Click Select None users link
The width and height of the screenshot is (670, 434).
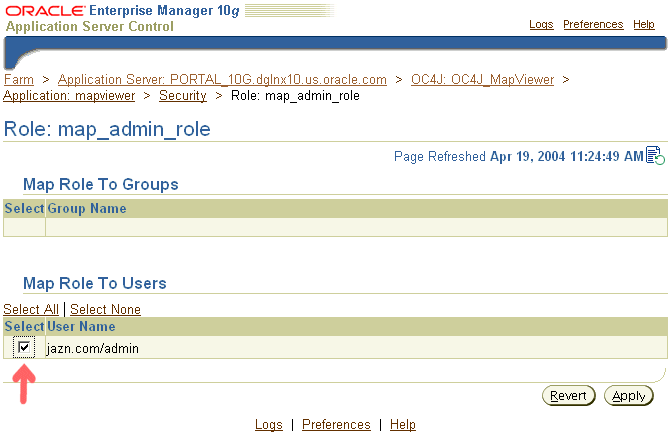(106, 309)
